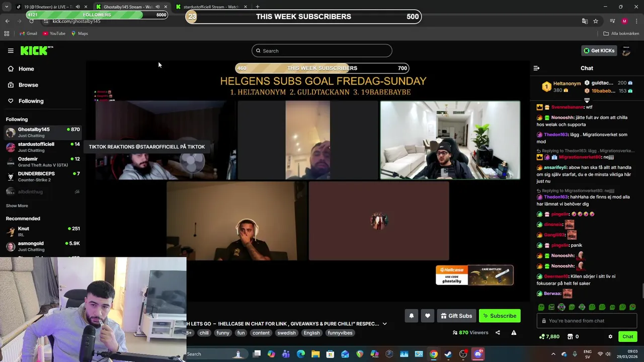Open Gmail bookmark
The width and height of the screenshot is (644, 362).
click(28, 34)
